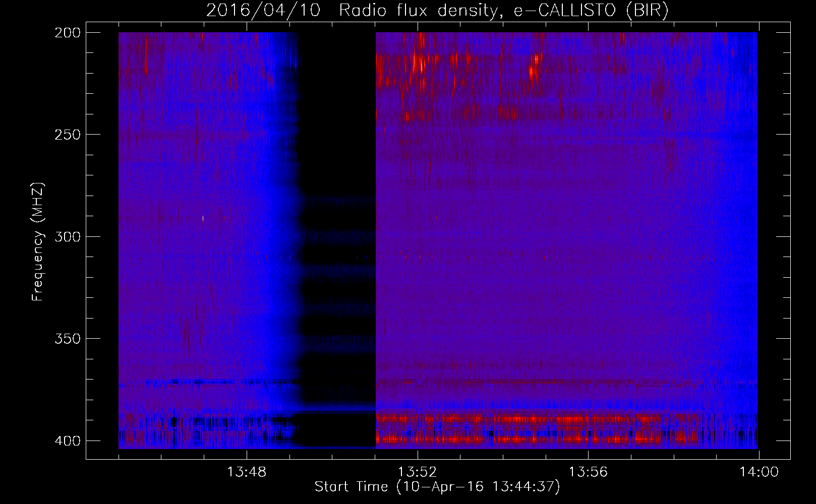Click the 300 frequency tick label
This screenshot has height=504, width=816.
pos(68,236)
